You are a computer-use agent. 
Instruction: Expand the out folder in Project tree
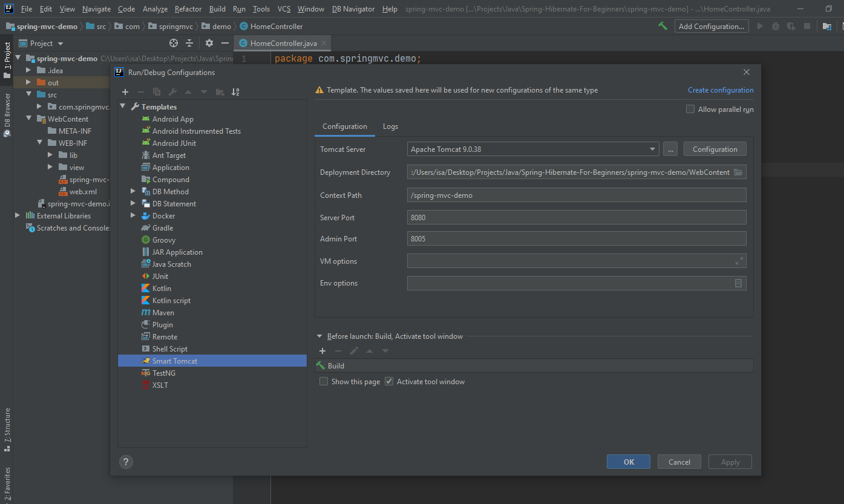tap(28, 83)
